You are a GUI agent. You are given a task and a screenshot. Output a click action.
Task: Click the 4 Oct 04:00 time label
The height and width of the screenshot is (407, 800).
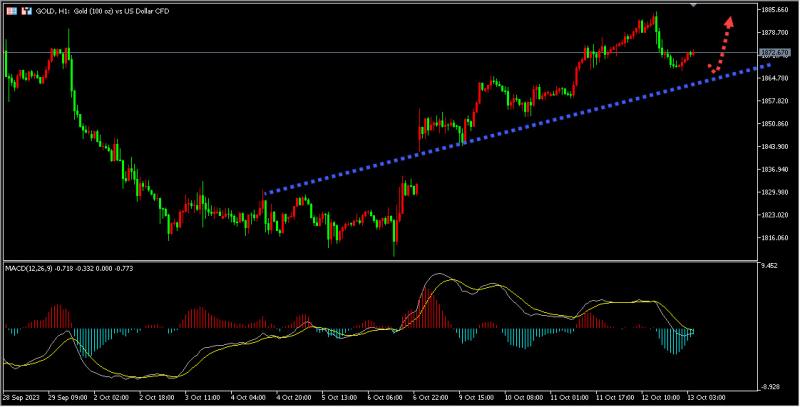point(248,397)
